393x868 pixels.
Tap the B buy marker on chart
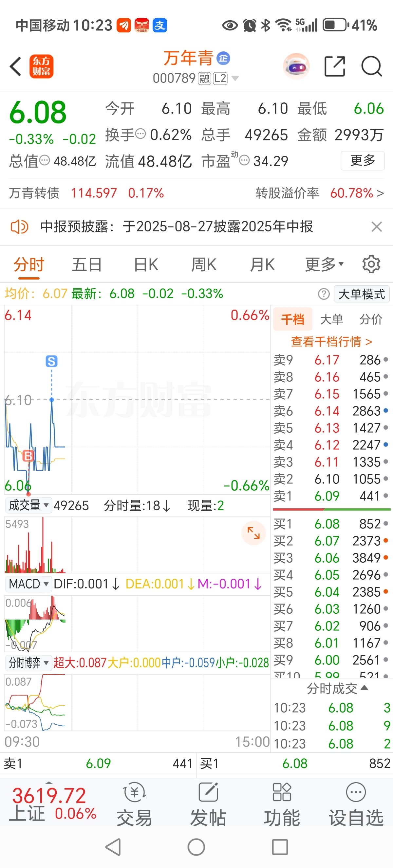click(x=28, y=456)
